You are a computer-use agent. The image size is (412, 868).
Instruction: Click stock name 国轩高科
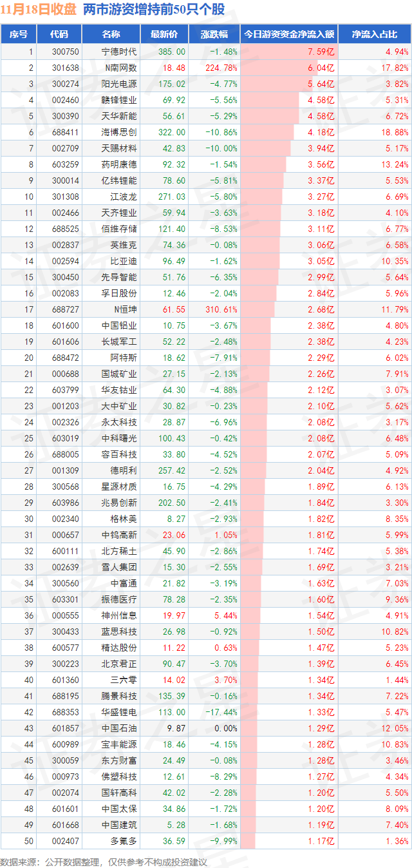[x=120, y=793]
